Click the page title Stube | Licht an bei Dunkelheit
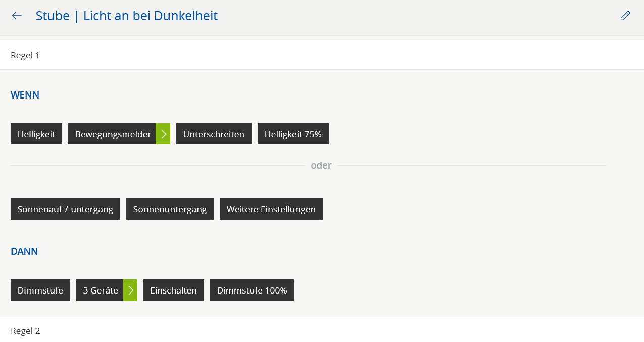 pyautogui.click(x=126, y=16)
